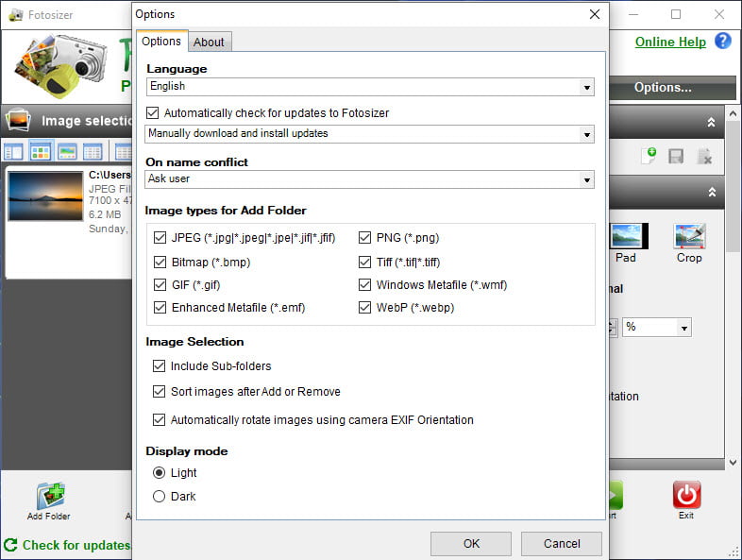Image resolution: width=742 pixels, height=560 pixels.
Task: Close the Options dialog with X
Action: [595, 14]
